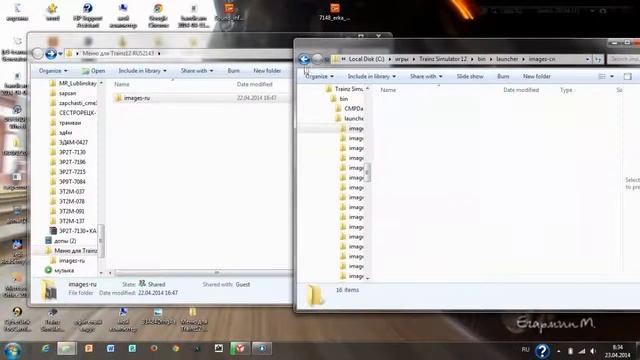Sort by Date modified in the Меню для Trainz12 window
Viewport: 640px width, 360px height.
click(x=254, y=84)
